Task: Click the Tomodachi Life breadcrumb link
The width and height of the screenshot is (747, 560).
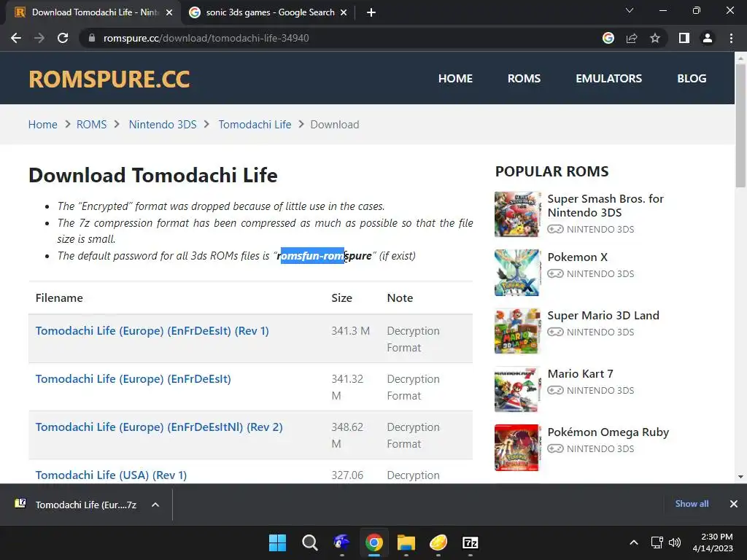Action: [x=255, y=125]
